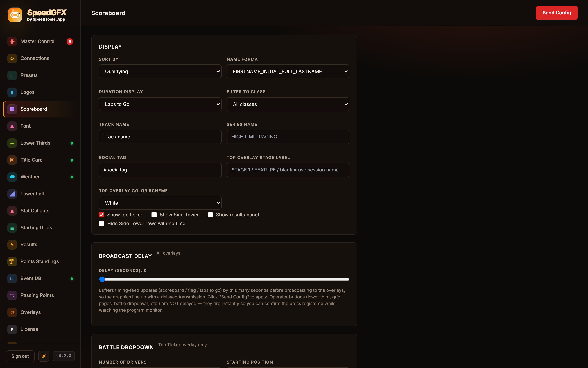Viewport: 588px width, 368px height.
Task: Click 'All overlays' caption text
Action: 168,253
